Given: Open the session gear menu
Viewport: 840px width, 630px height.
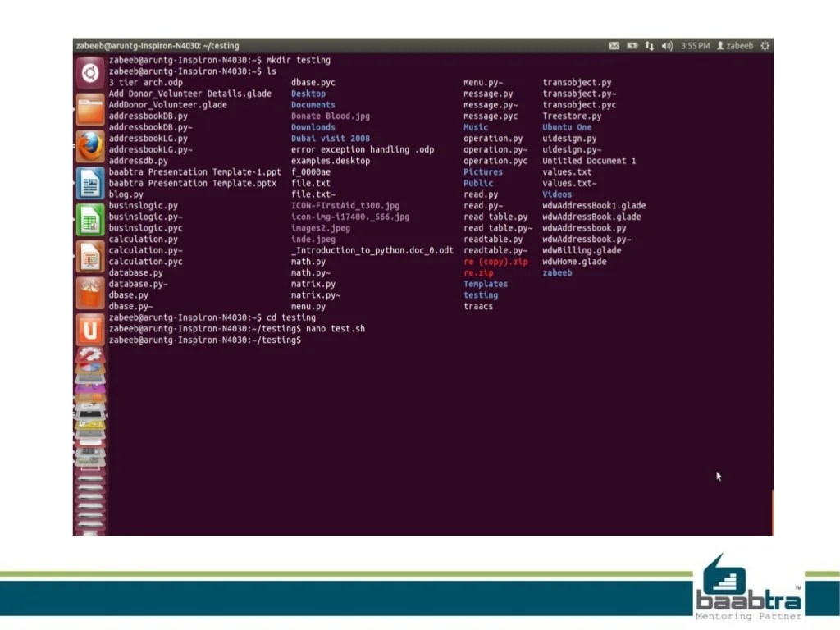Looking at the screenshot, I should tap(765, 46).
